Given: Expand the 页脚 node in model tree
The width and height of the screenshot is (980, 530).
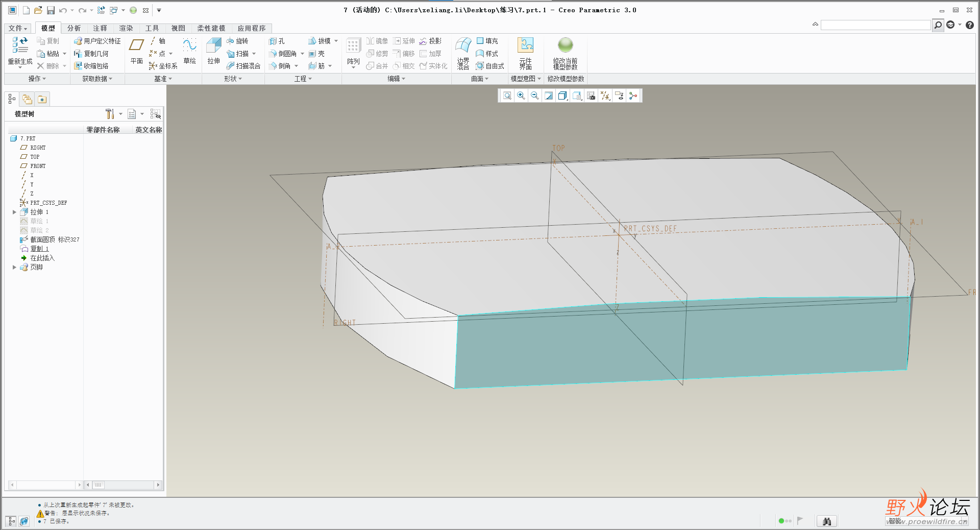Looking at the screenshot, I should (x=14, y=267).
